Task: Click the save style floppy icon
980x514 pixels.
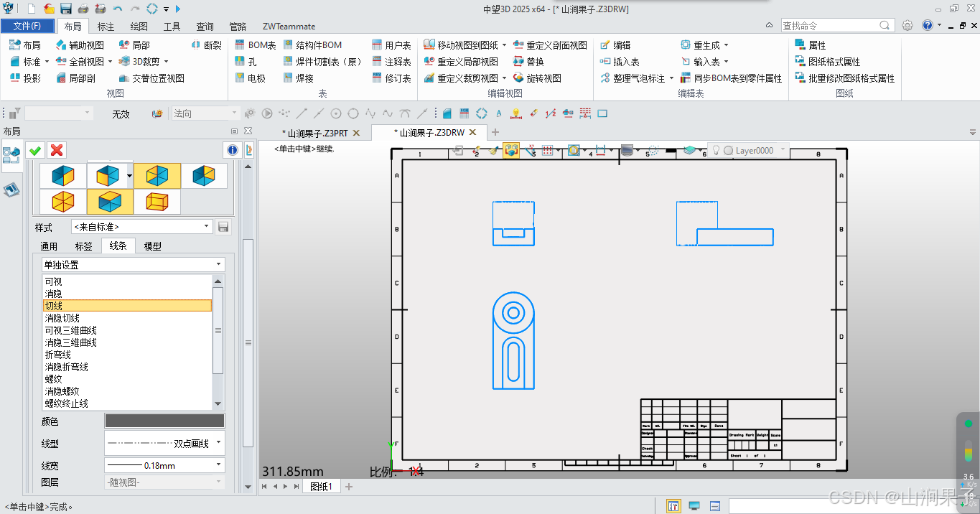Action: click(223, 227)
